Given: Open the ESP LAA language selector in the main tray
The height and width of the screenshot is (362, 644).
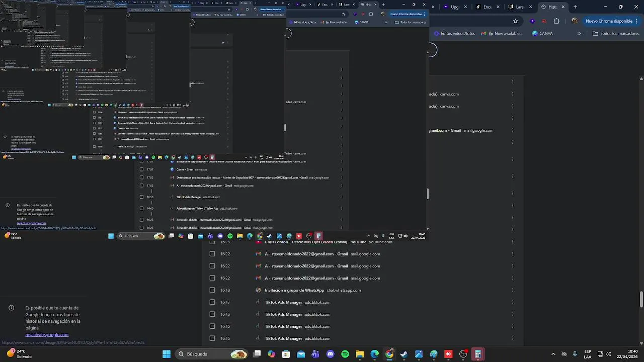Looking at the screenshot, I should tap(588, 354).
